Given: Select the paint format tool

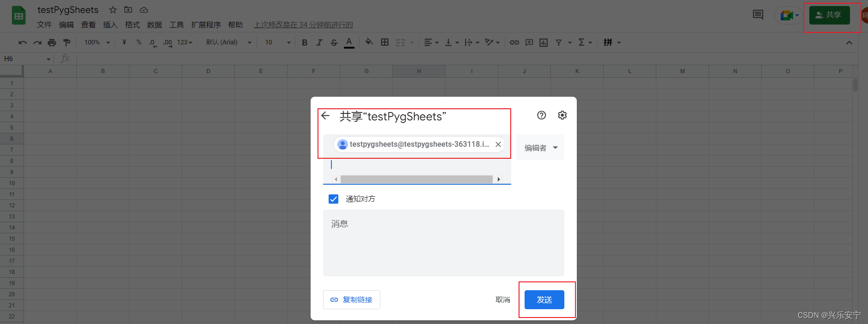Looking at the screenshot, I should point(67,43).
